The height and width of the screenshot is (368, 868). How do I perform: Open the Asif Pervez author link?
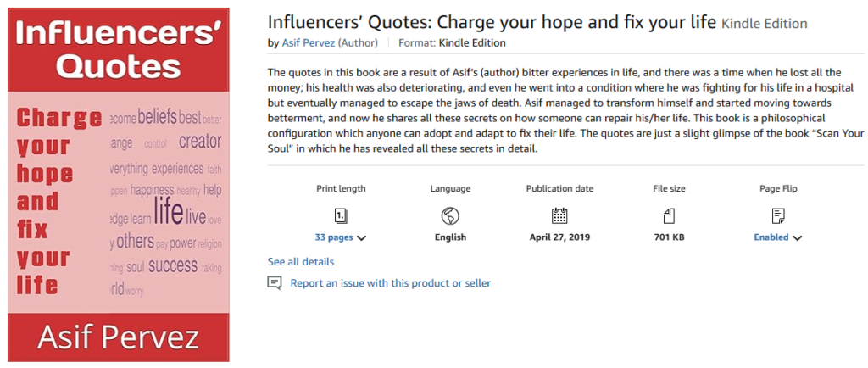(309, 42)
